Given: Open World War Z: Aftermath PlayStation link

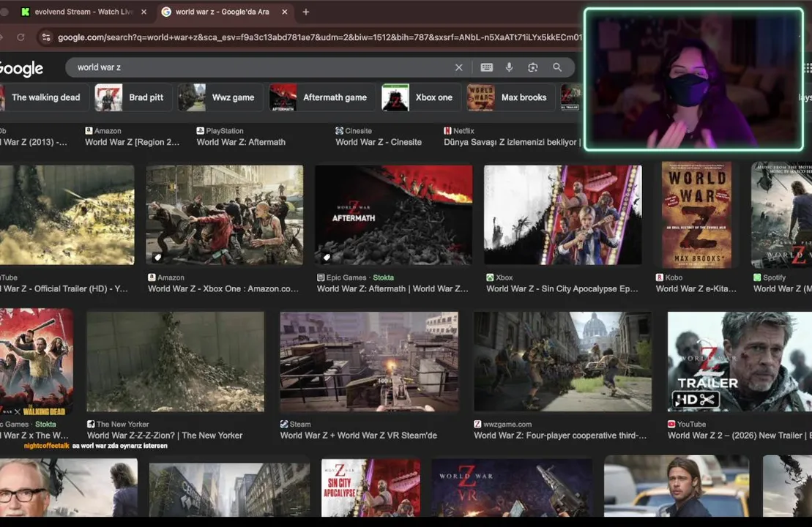Looking at the screenshot, I should [x=241, y=142].
